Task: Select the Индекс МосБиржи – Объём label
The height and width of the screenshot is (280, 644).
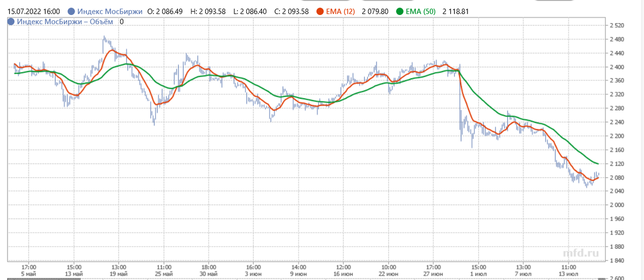Action: 65,21
